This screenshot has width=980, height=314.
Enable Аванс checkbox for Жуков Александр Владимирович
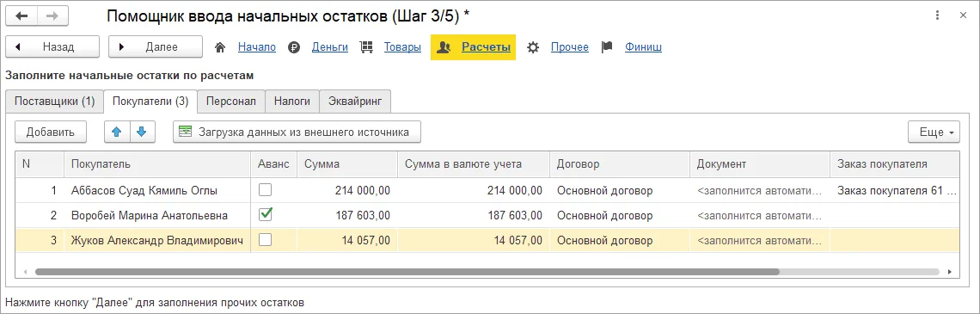tap(266, 239)
